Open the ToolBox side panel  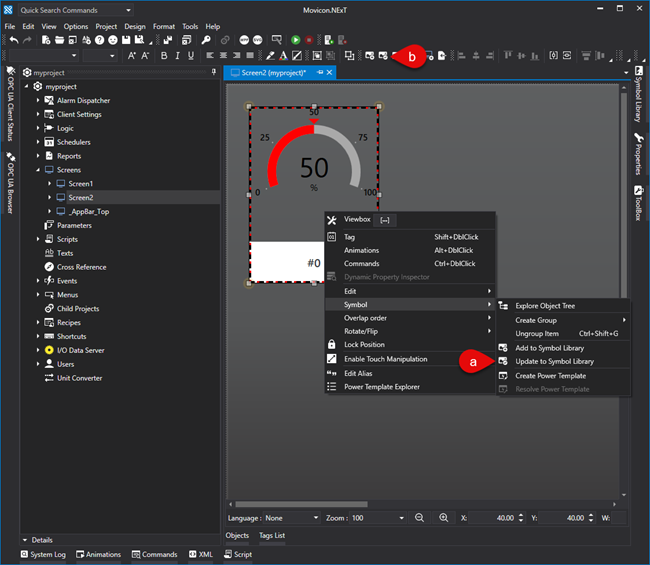pyautogui.click(x=639, y=203)
